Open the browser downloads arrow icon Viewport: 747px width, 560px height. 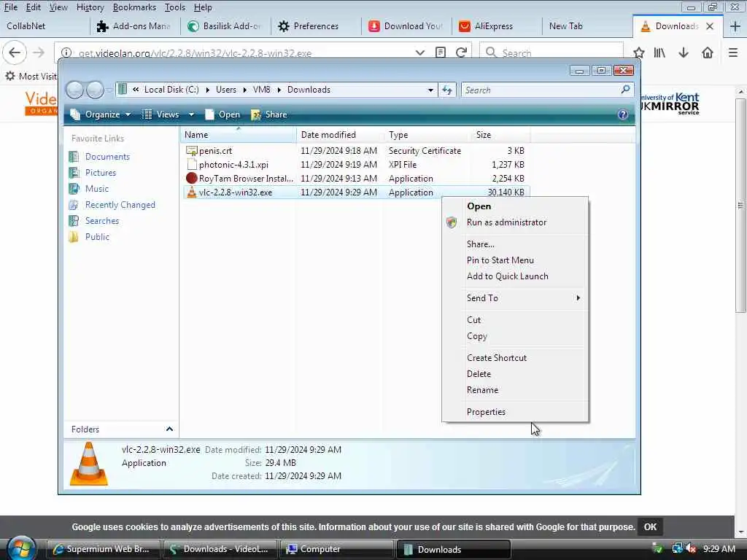point(684,52)
